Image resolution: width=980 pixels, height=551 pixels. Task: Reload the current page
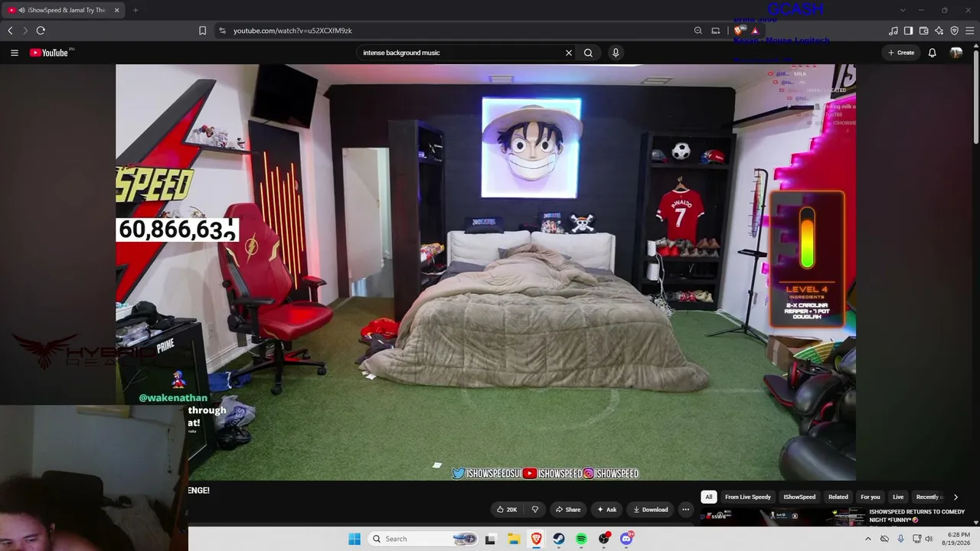[x=41, y=31]
